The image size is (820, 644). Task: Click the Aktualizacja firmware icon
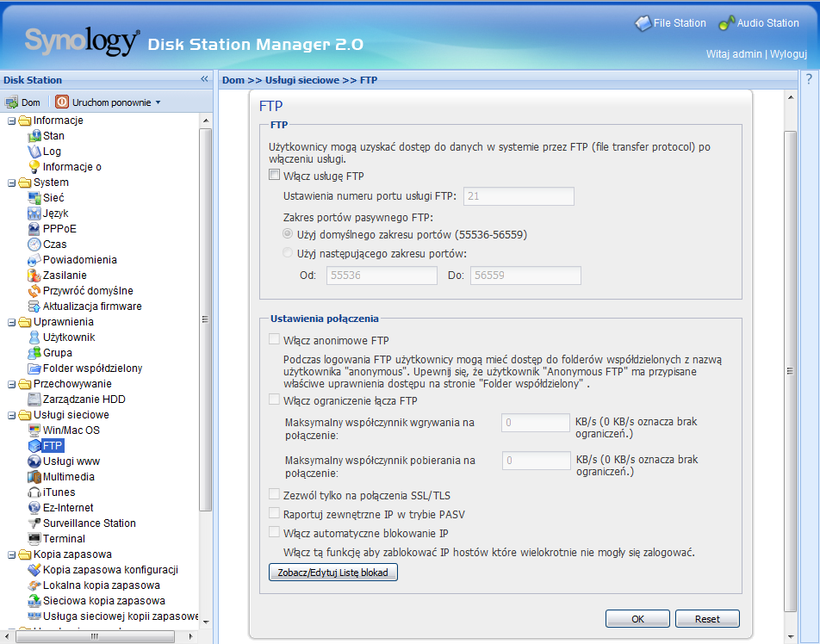[x=34, y=307]
